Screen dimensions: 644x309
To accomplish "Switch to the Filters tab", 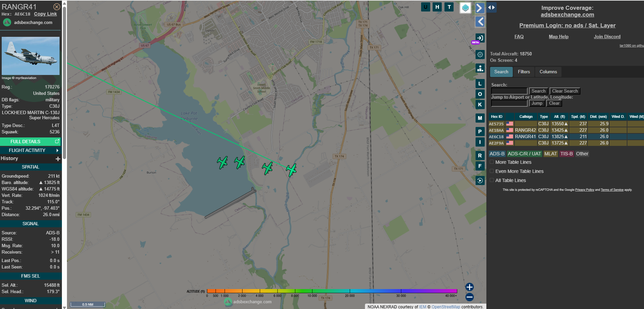I will click(524, 72).
